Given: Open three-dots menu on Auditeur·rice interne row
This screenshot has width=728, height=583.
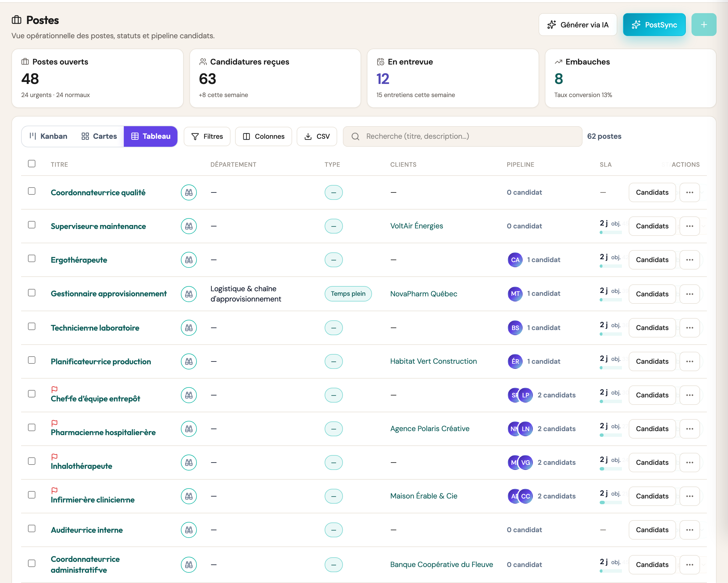Looking at the screenshot, I should pyautogui.click(x=689, y=530).
